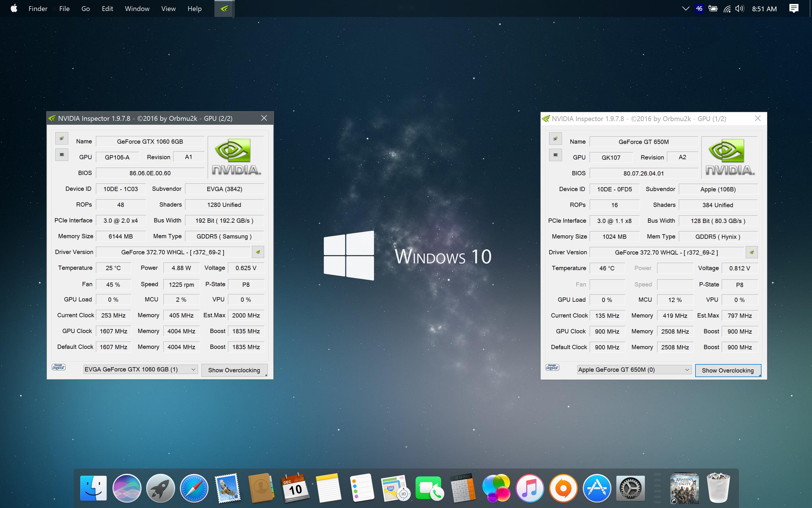Open Safari compass icon in dock

[x=194, y=488]
